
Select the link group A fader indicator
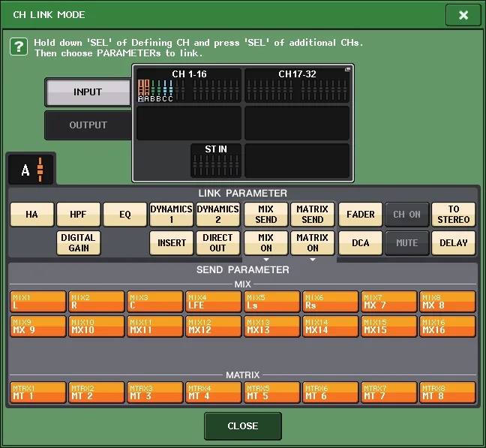pos(31,170)
